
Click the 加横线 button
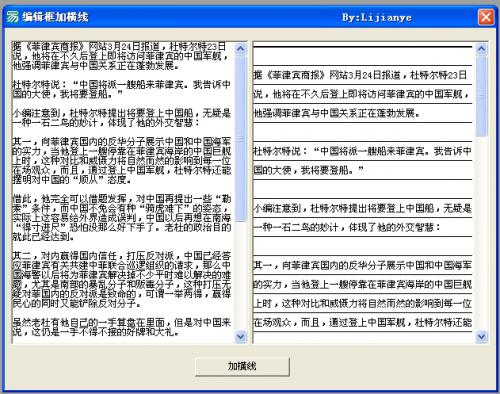(242, 366)
